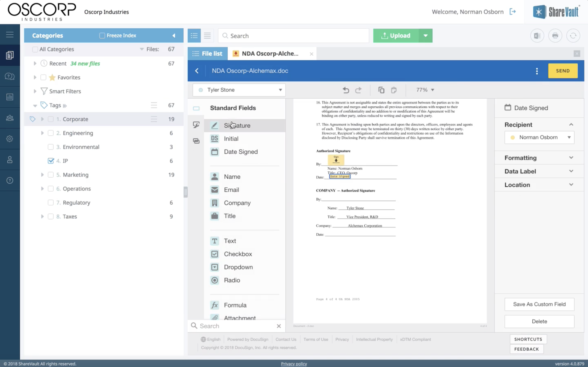Image resolution: width=588 pixels, height=367 pixels.
Task: Open the user profile icon in sidebar
Action: [10, 160]
